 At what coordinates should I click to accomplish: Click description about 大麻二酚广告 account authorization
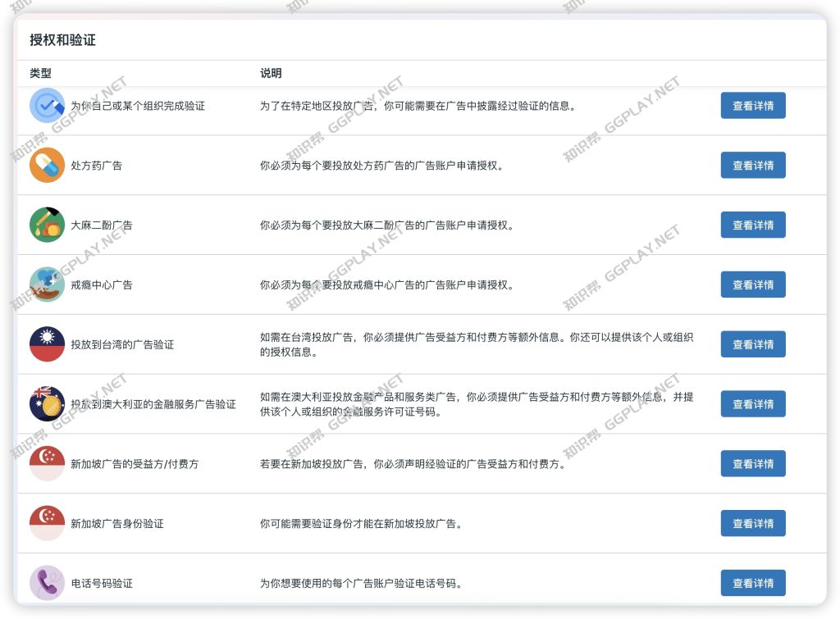point(387,225)
